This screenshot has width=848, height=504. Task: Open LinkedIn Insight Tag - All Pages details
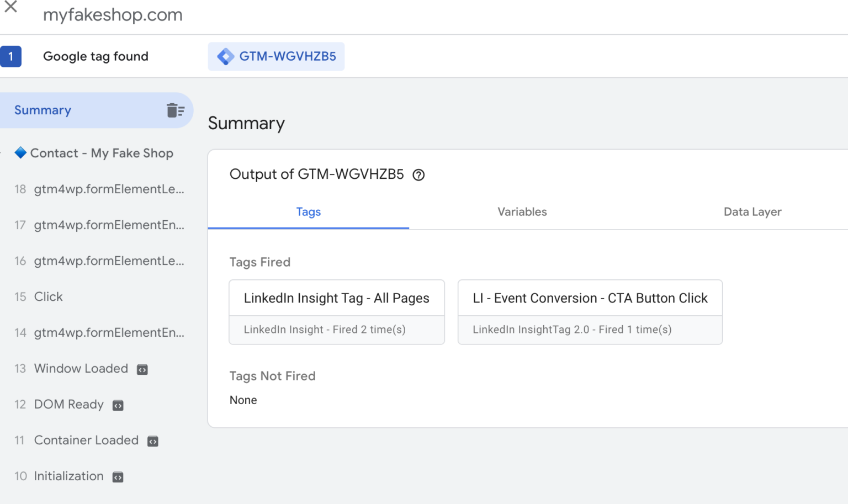(336, 298)
